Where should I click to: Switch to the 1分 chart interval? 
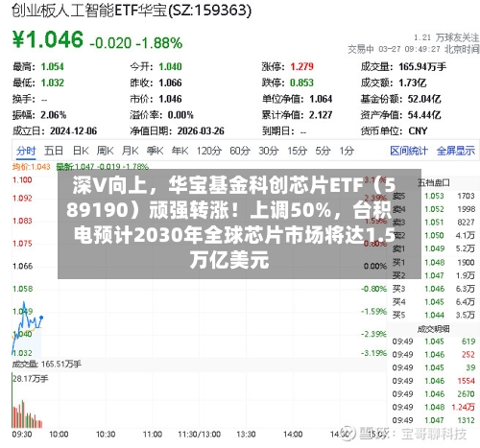[x=347, y=151]
